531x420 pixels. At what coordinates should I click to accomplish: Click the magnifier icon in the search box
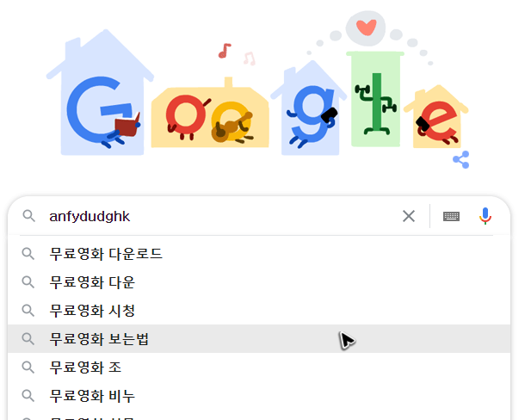(x=28, y=216)
